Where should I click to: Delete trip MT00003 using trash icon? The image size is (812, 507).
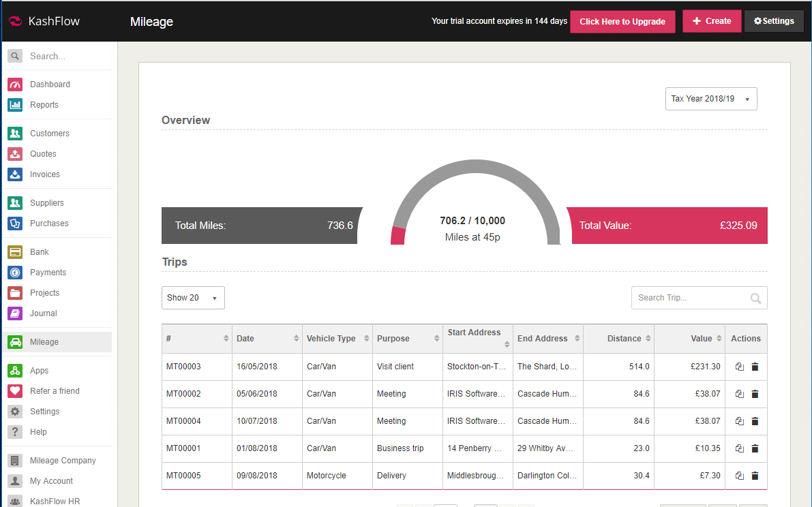coord(755,367)
